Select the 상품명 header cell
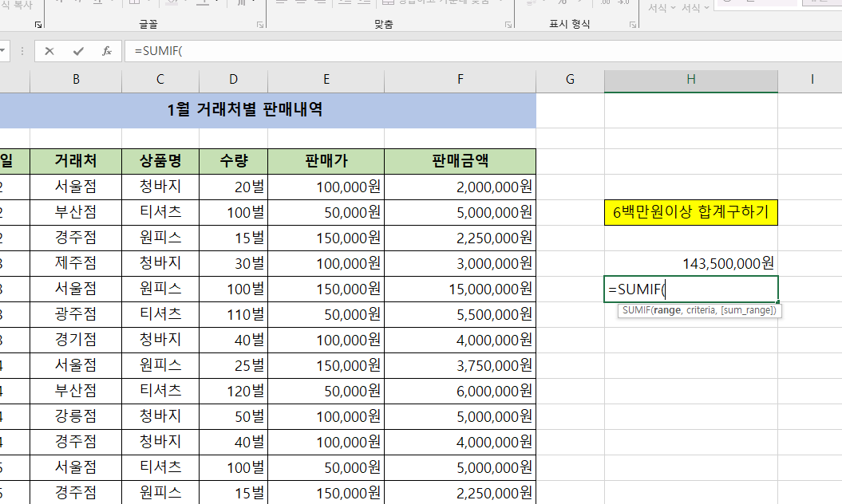 click(x=160, y=161)
